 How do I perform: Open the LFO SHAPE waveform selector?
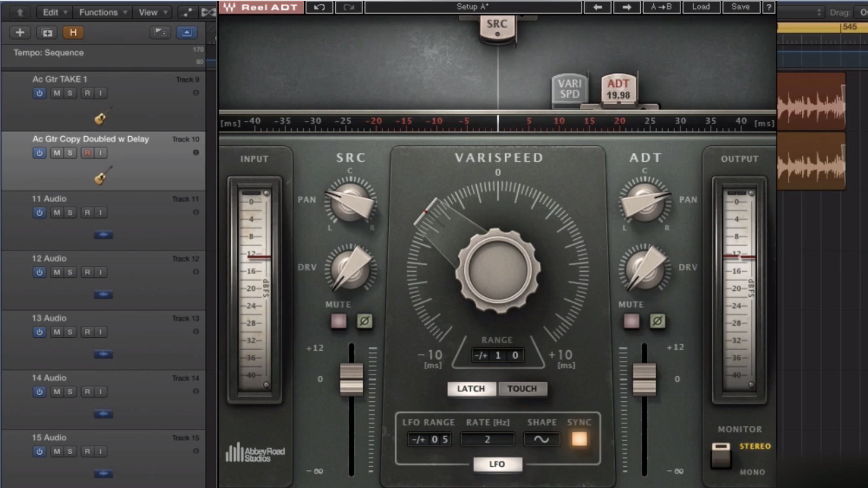click(541, 439)
